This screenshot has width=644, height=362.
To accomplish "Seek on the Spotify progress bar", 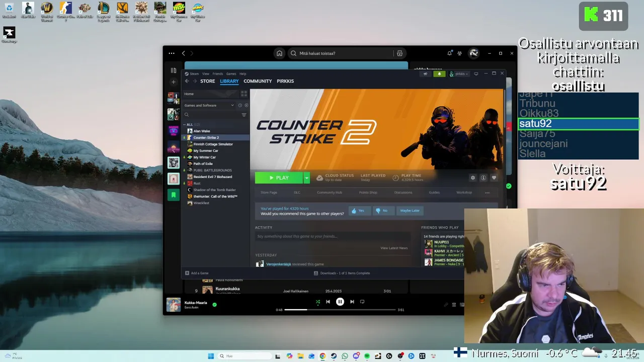I will coord(340,310).
